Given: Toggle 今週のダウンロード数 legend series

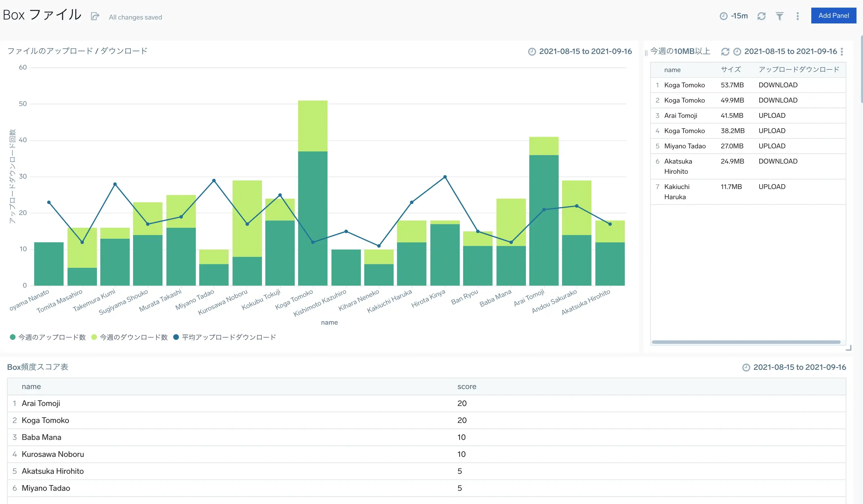Looking at the screenshot, I should [x=134, y=337].
